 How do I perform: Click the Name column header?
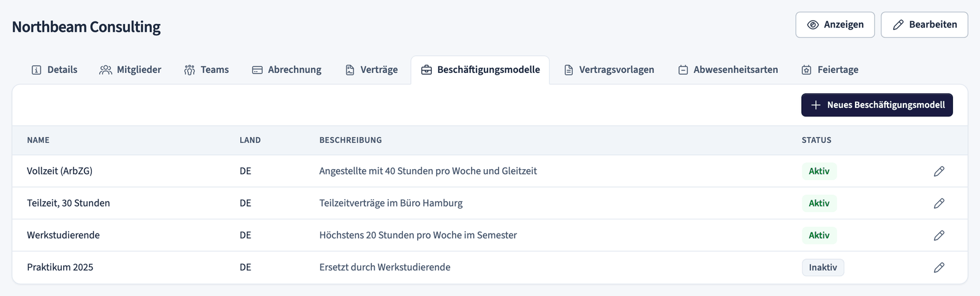pos(38,140)
